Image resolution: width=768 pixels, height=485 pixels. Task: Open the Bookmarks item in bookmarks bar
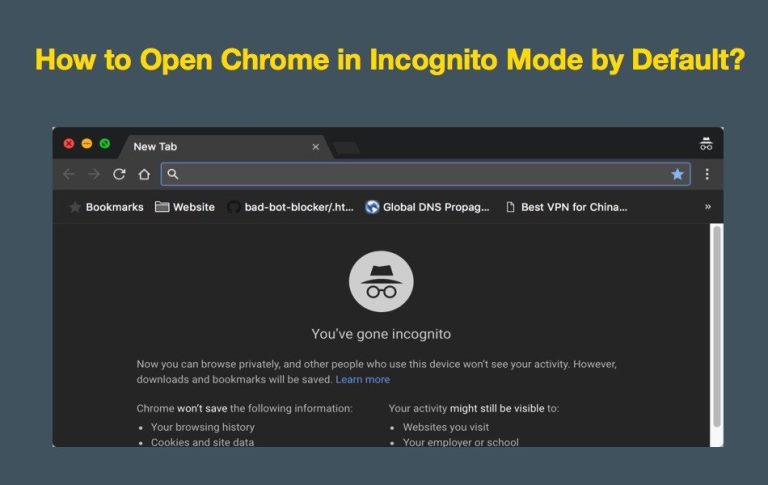106,207
